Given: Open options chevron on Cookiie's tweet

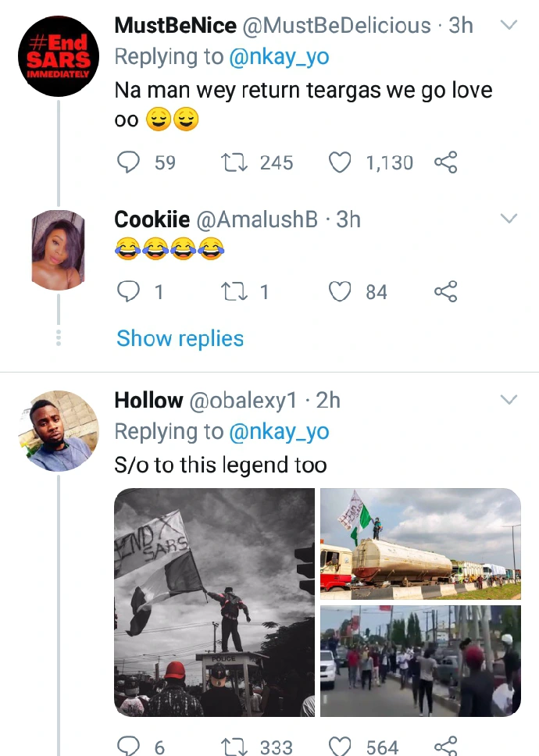Looking at the screenshot, I should [x=509, y=218].
